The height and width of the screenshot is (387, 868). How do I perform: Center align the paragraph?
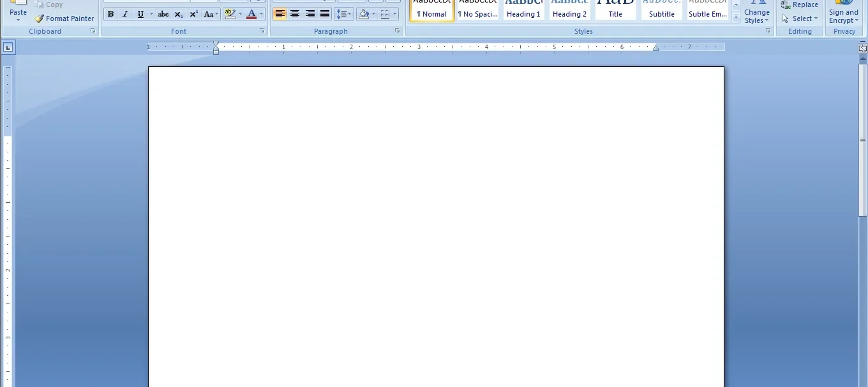pyautogui.click(x=295, y=14)
